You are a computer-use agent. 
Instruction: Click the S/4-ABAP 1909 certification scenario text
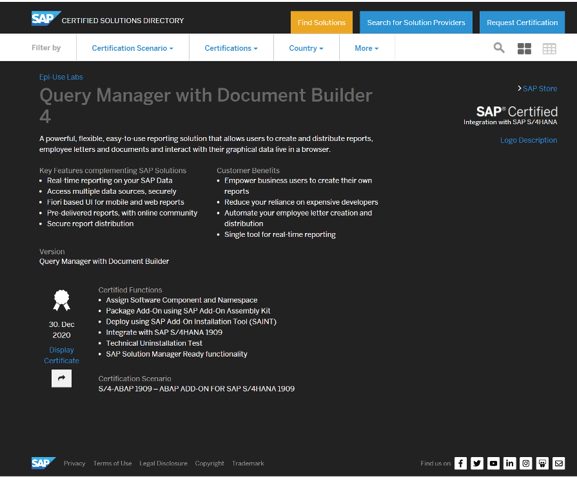click(197, 389)
